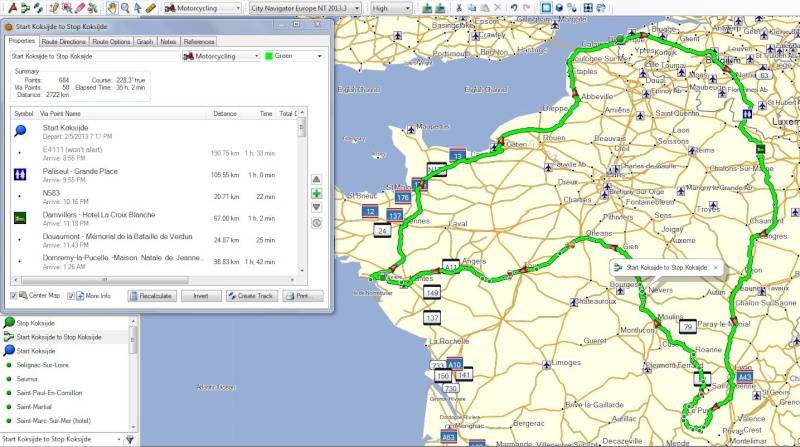Activate the Zoom magnifier tool
Screen dimensions: 800x447
[125, 8]
